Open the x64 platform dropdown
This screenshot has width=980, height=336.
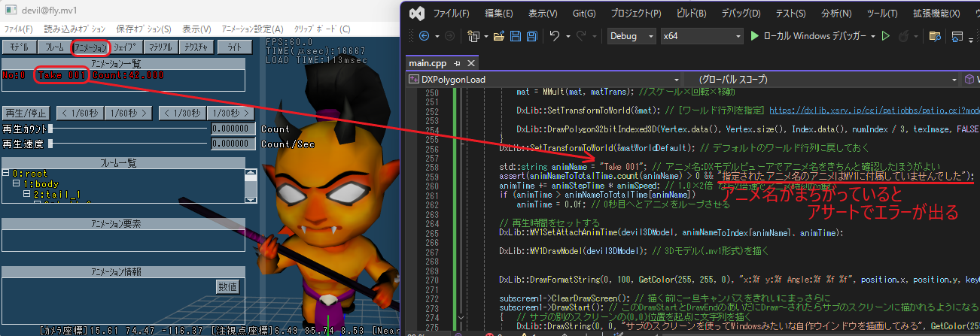pos(701,36)
